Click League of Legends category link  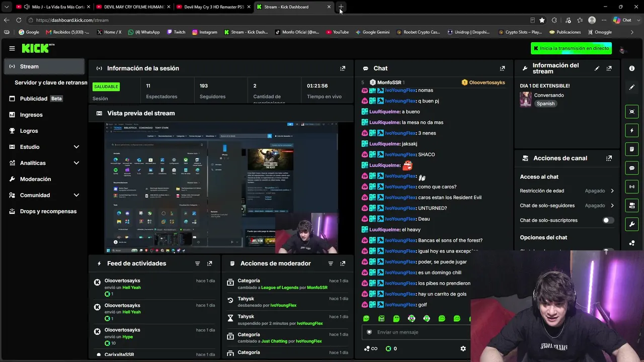pyautogui.click(x=280, y=288)
